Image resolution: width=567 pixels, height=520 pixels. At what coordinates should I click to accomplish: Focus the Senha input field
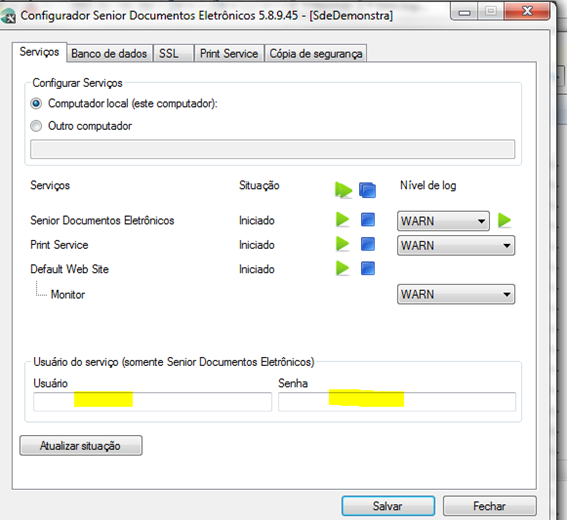[x=397, y=402]
